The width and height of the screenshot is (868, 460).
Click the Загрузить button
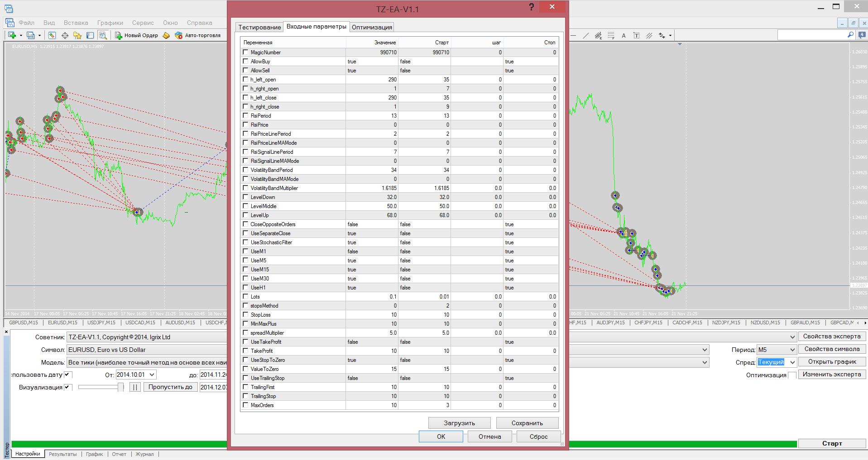coord(460,423)
